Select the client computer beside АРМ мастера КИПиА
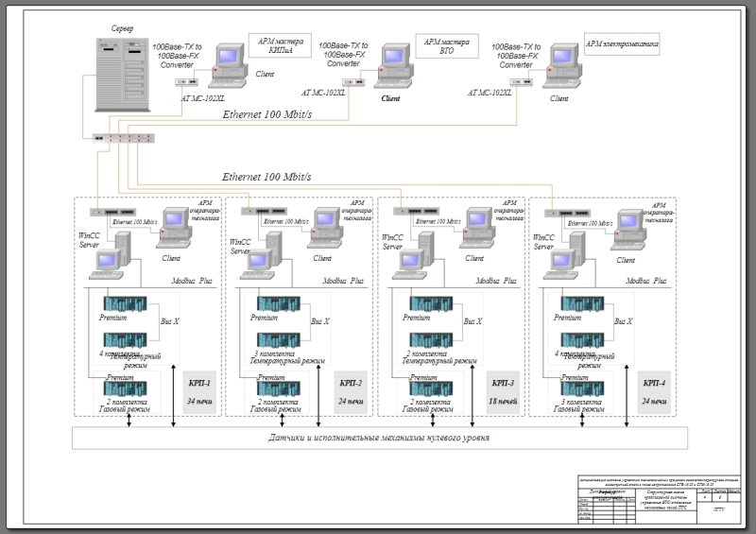 (x=229, y=65)
